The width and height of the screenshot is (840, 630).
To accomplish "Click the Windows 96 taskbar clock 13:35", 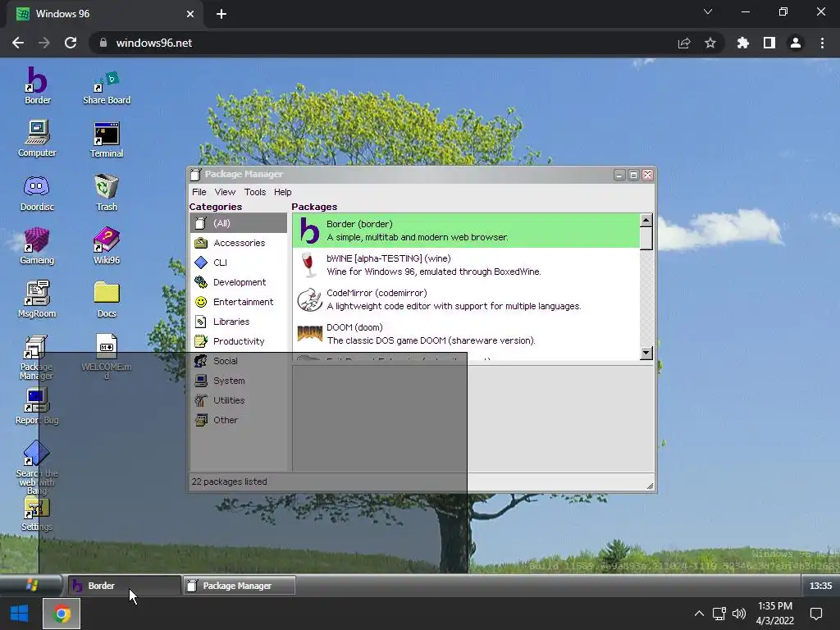I will click(x=820, y=586).
